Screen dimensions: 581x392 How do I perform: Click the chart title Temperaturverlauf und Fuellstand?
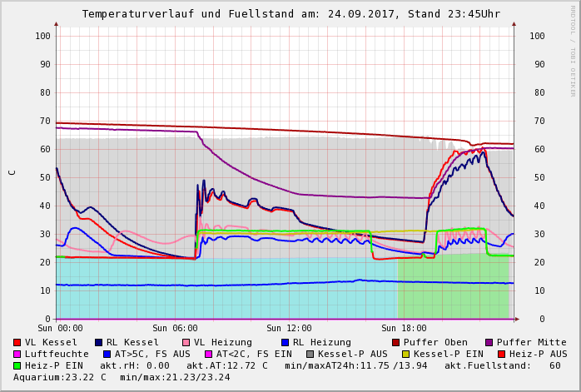[290, 14]
